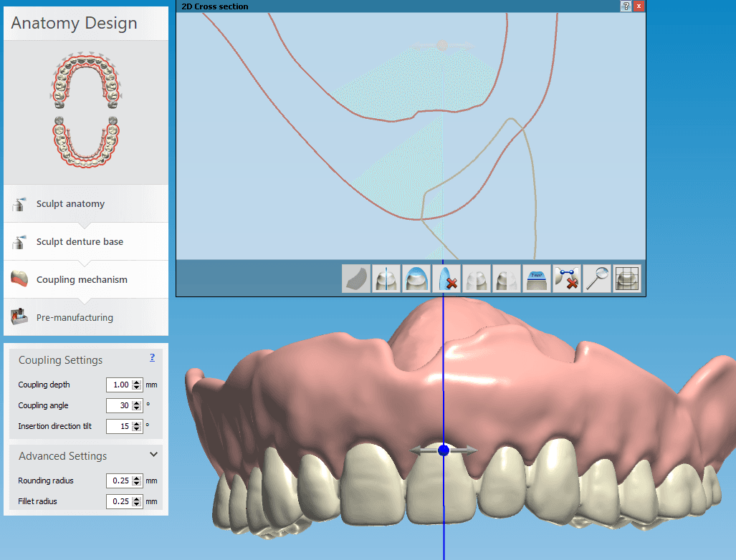Switch to Sculpt denture base step

[x=80, y=242]
